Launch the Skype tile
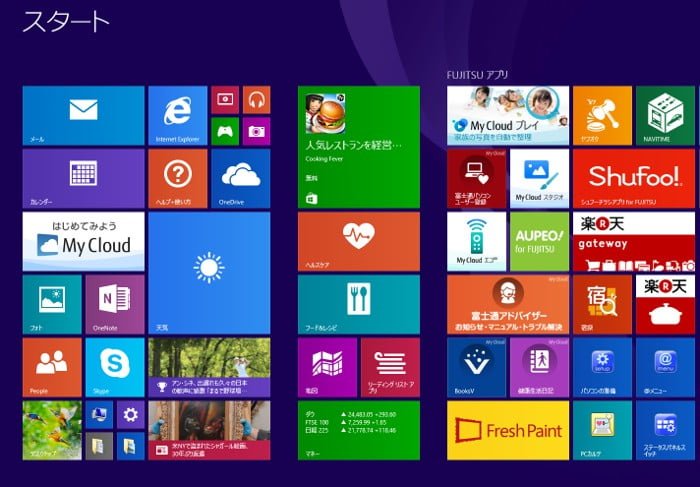 pyautogui.click(x=114, y=367)
